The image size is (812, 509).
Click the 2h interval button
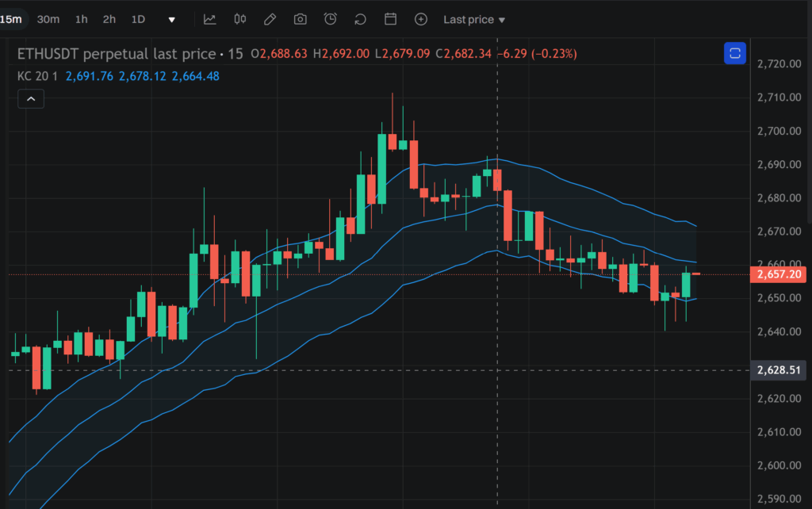coord(109,19)
